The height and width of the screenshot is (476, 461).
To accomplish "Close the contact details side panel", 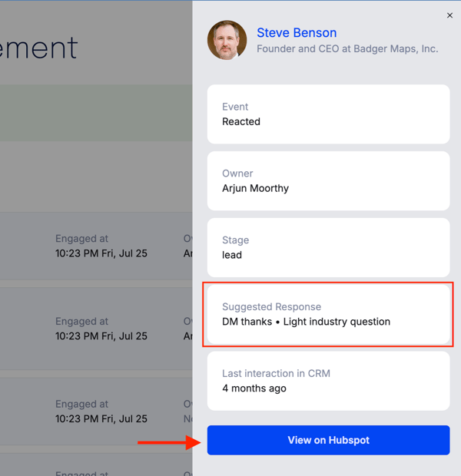I will coord(449,15).
